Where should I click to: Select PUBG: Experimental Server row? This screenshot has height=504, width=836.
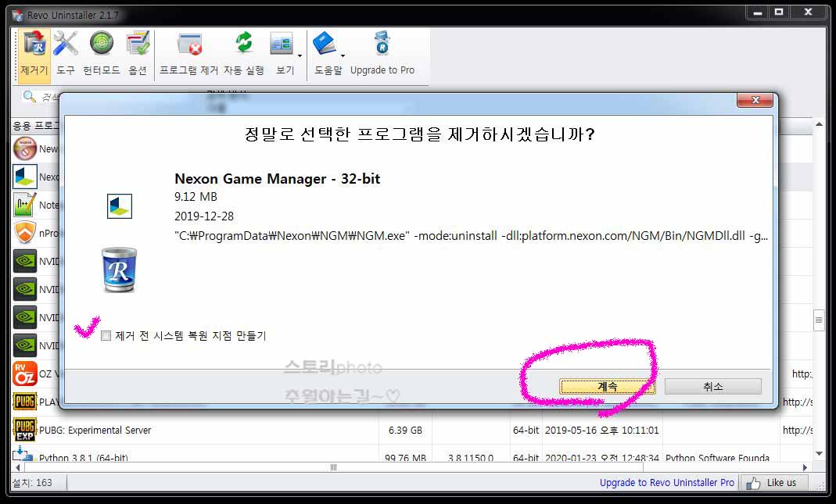tap(411, 430)
